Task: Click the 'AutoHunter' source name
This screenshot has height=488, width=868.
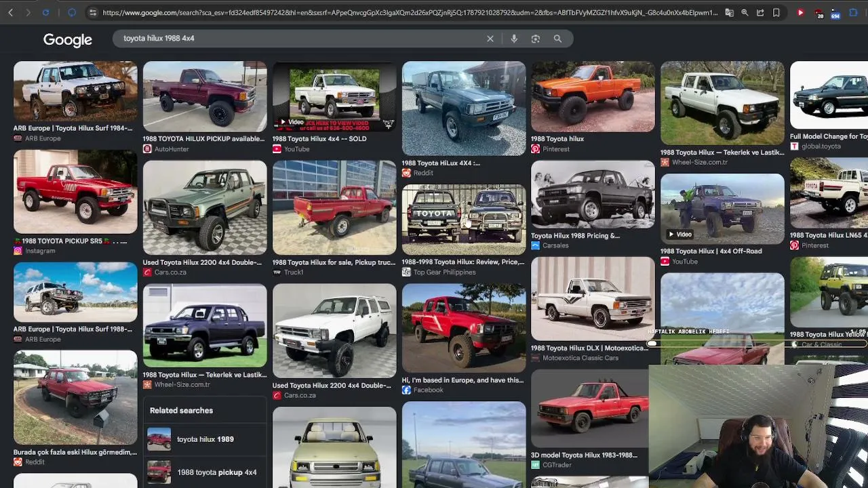Action: [x=172, y=149]
